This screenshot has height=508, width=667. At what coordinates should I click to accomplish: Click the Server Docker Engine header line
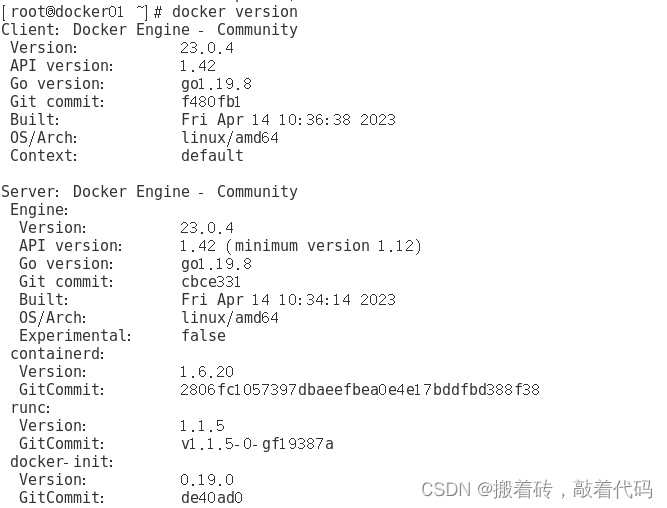pyautogui.click(x=149, y=191)
